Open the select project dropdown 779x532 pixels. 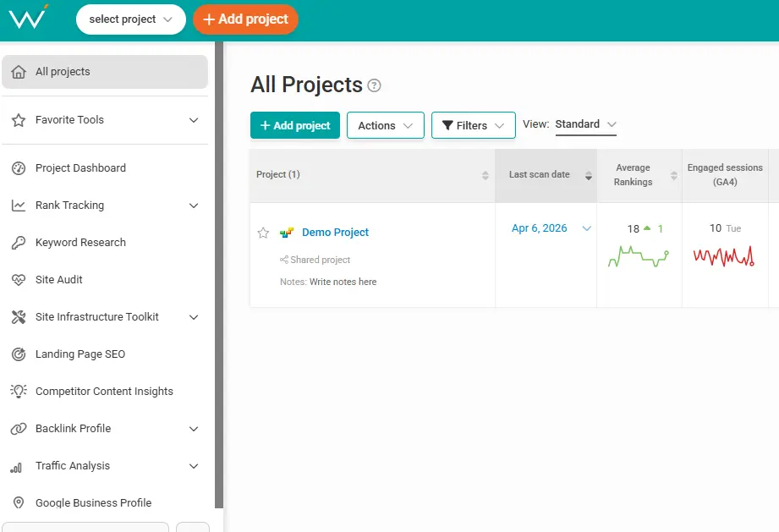tap(131, 19)
